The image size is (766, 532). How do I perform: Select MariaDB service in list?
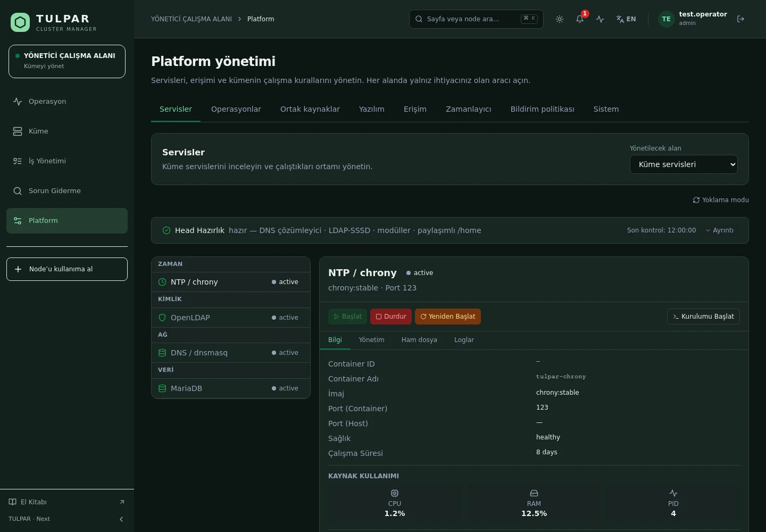(231, 388)
